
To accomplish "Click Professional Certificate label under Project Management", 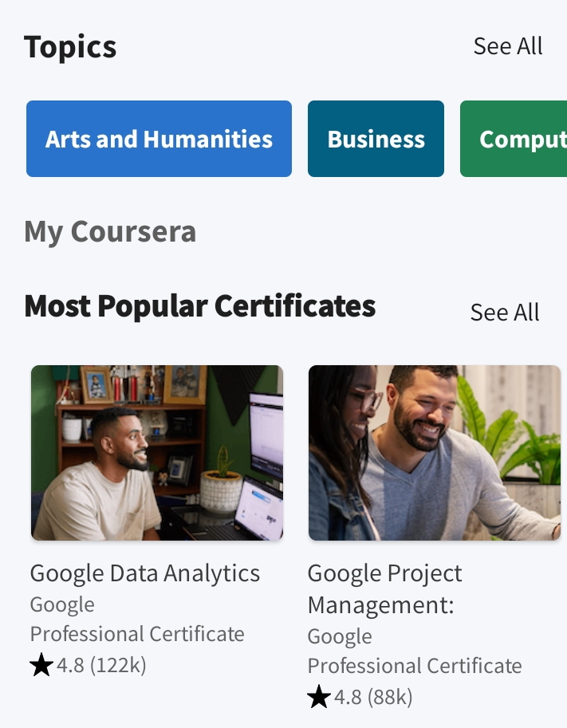I will [415, 666].
